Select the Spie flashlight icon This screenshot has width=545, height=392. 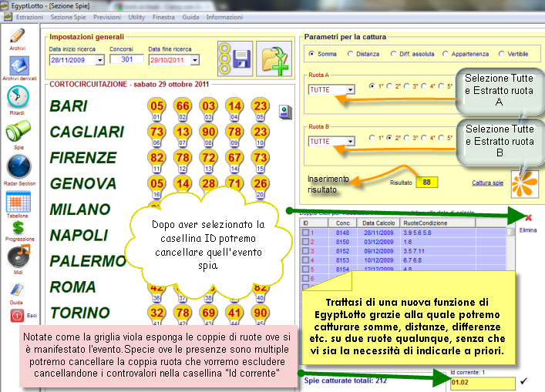point(18,131)
